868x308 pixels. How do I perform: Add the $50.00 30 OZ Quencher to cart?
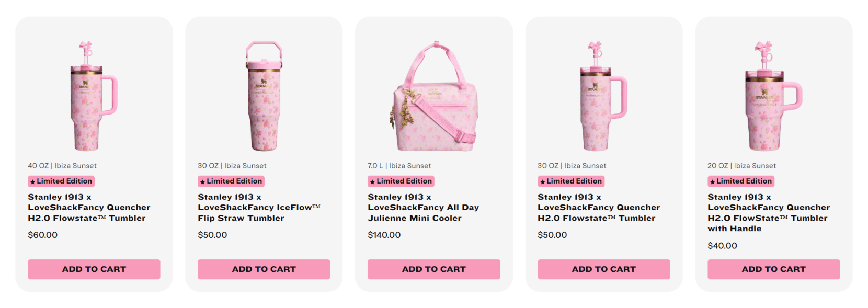603,269
